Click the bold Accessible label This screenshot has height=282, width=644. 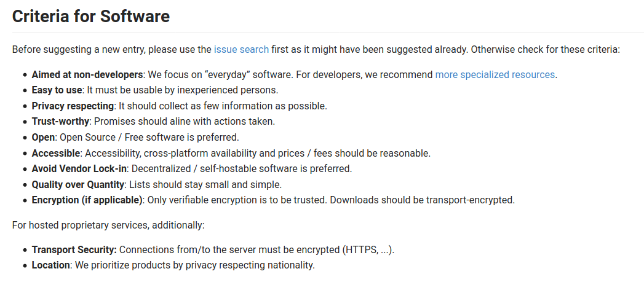(x=56, y=153)
